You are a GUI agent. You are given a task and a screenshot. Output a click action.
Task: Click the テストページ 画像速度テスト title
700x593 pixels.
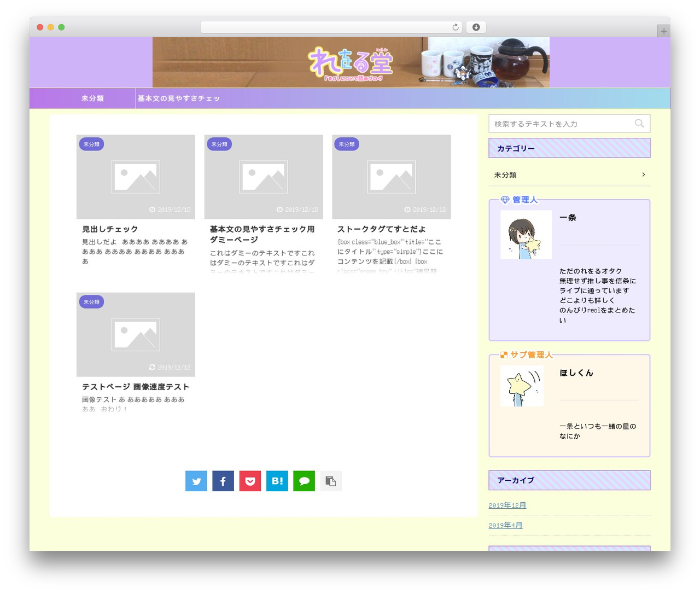pos(136,387)
